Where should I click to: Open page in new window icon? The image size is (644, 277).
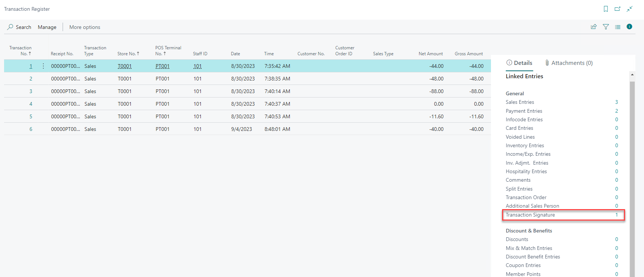point(617,9)
